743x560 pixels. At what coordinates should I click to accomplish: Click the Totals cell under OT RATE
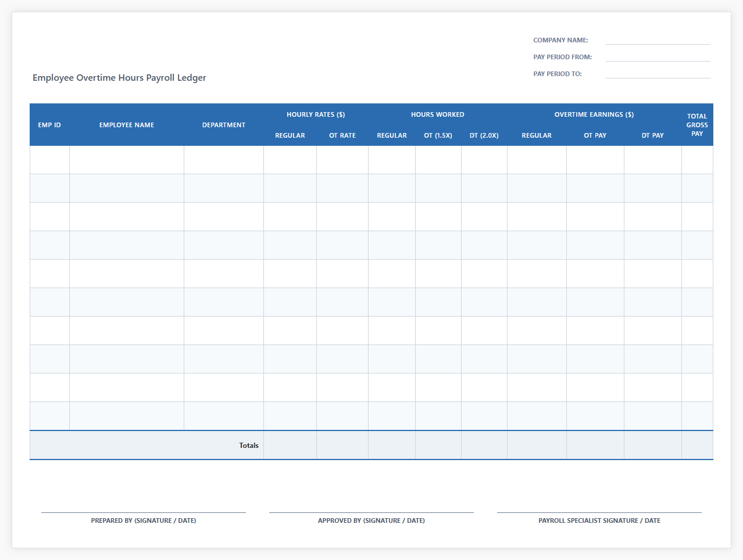(x=342, y=446)
